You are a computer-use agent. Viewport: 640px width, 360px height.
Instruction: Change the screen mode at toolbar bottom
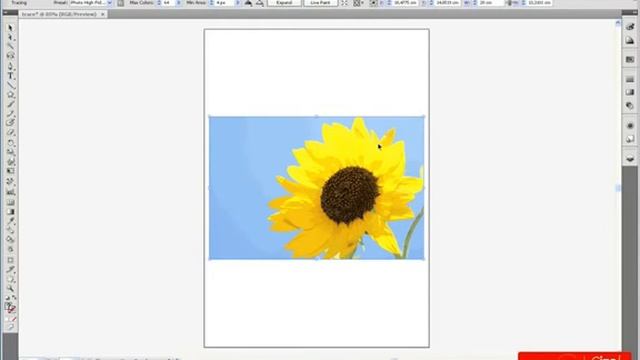[10, 327]
